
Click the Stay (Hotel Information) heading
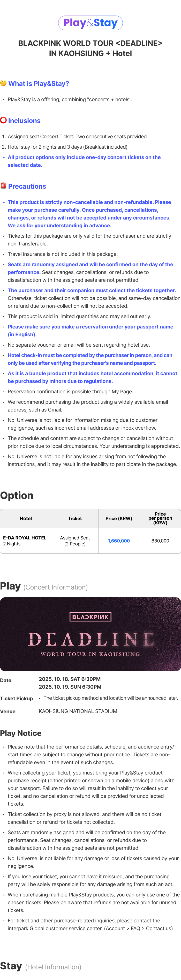(x=41, y=966)
